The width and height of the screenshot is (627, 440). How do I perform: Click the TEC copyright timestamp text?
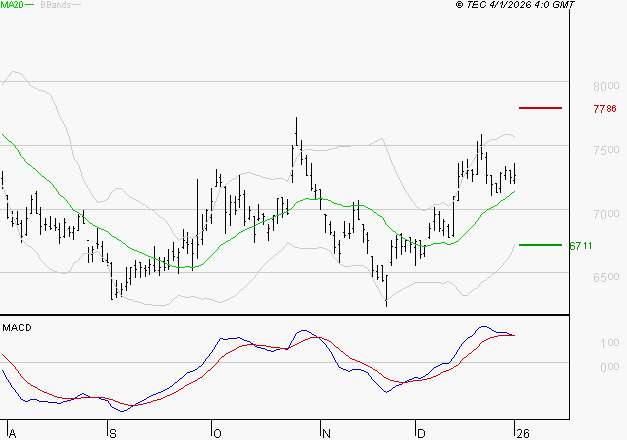[x=515, y=5]
